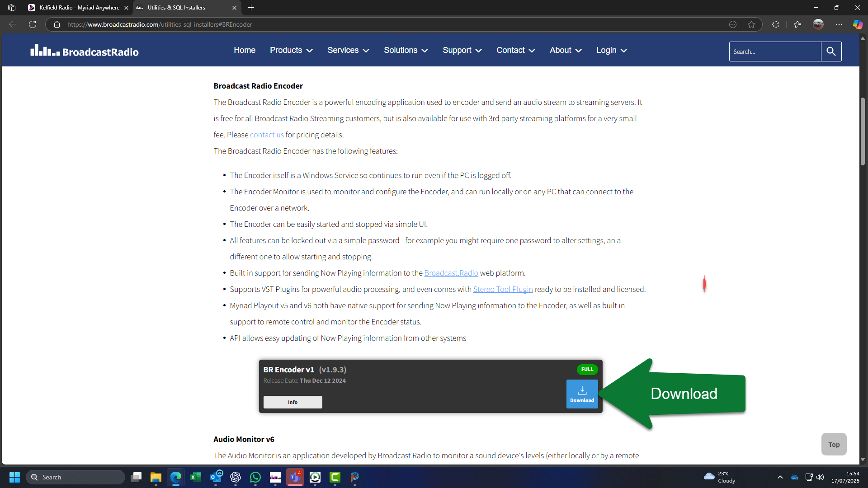Open the Home menu item
Image resolution: width=868 pixels, height=488 pixels.
[245, 50]
